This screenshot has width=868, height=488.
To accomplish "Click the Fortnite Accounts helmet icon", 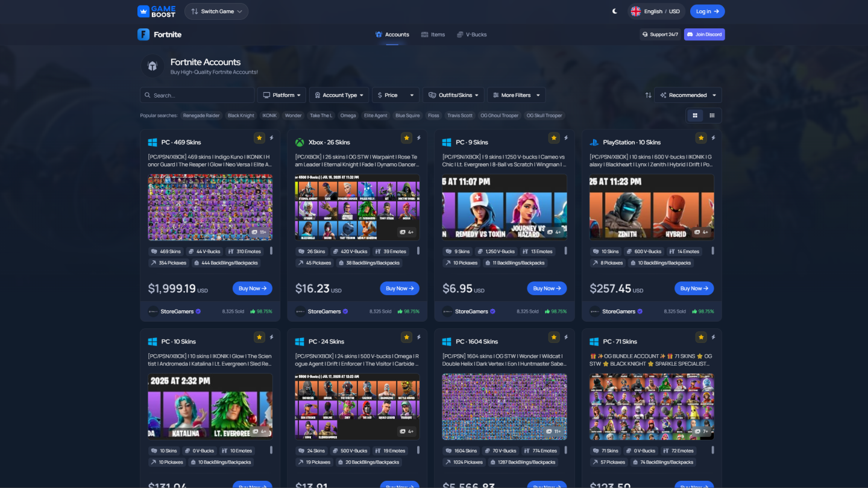I will tap(153, 66).
